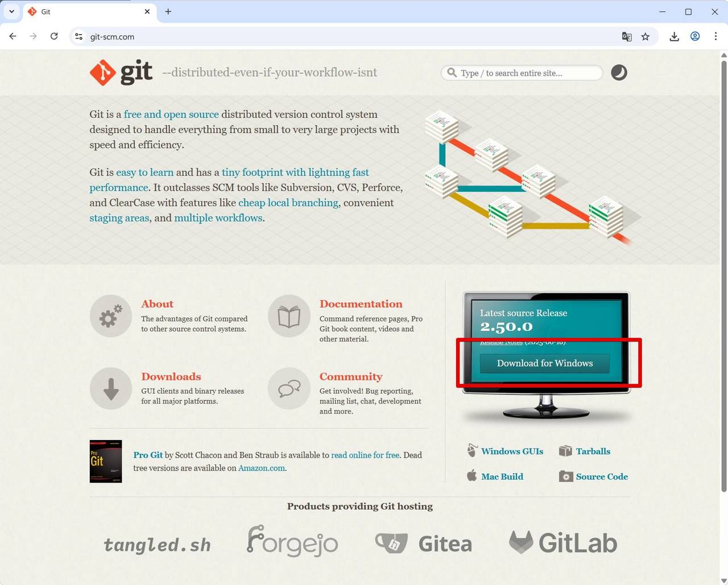Viewport: 728px width, 585px height.
Task: Click the Pro Git book cover thumbnail
Action: [x=106, y=462]
